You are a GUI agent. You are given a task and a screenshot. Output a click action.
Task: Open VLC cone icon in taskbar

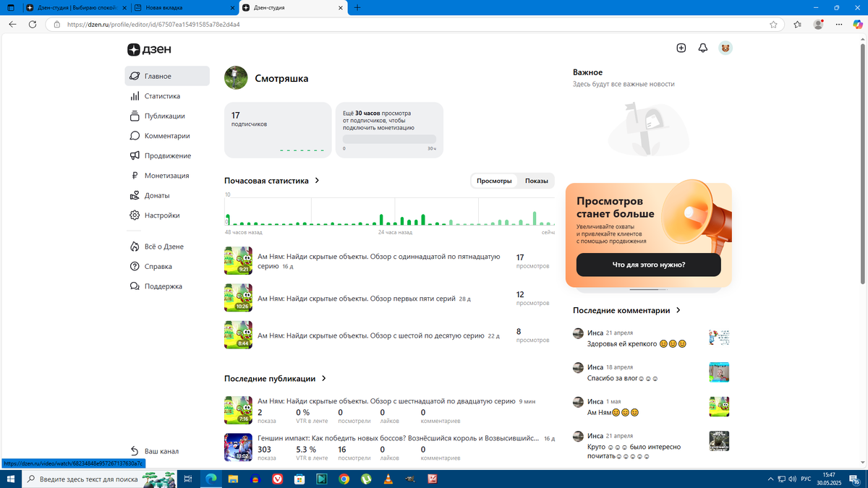tap(387, 479)
